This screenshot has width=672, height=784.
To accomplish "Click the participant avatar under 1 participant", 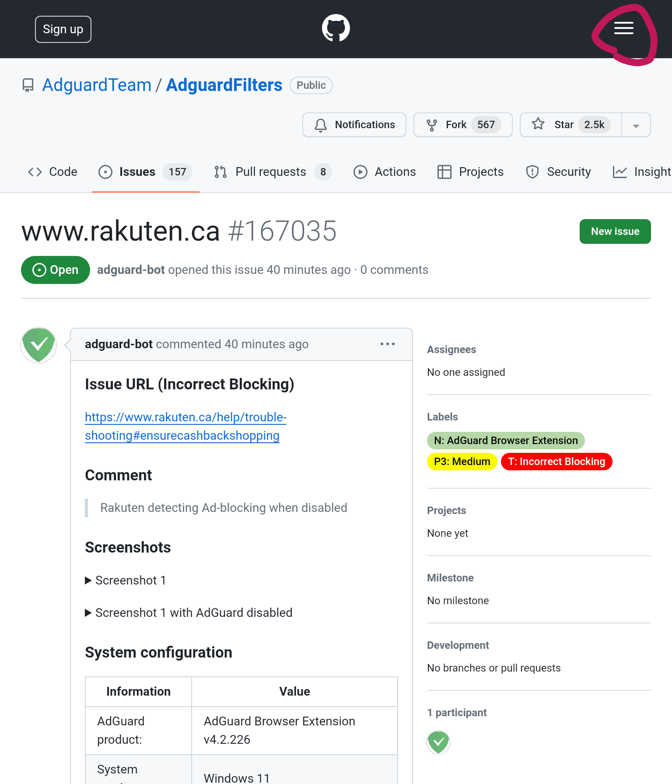I will (x=438, y=742).
